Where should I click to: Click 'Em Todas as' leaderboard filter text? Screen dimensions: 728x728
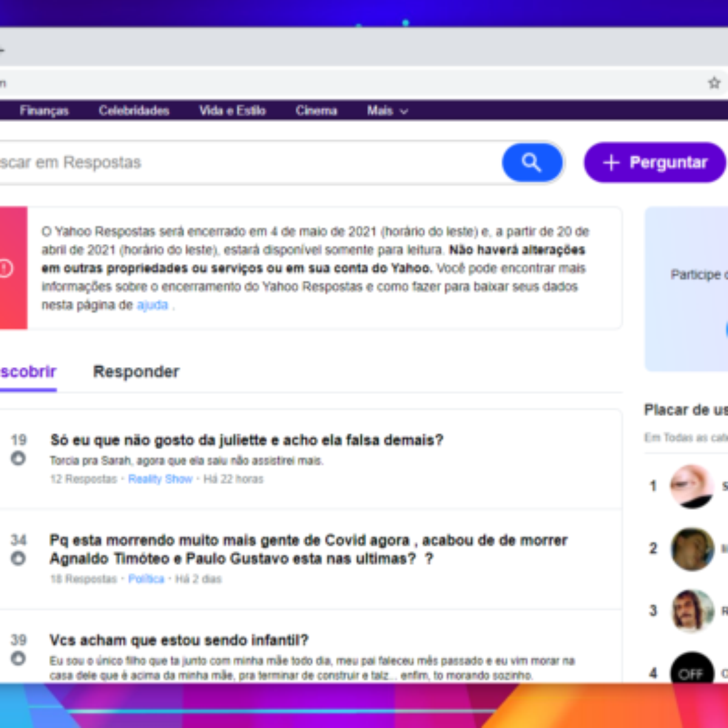(686, 437)
